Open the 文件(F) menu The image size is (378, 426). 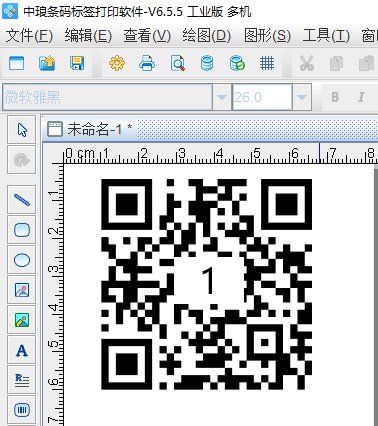29,36
